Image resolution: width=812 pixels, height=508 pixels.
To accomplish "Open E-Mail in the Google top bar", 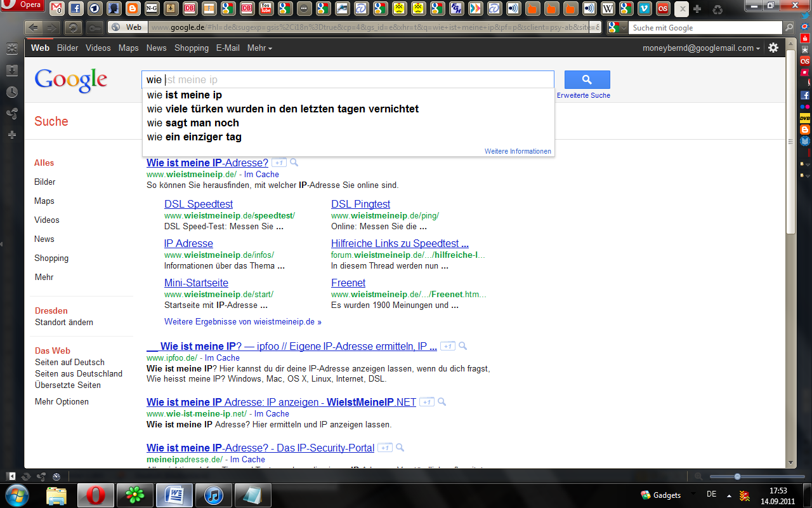I will point(228,48).
